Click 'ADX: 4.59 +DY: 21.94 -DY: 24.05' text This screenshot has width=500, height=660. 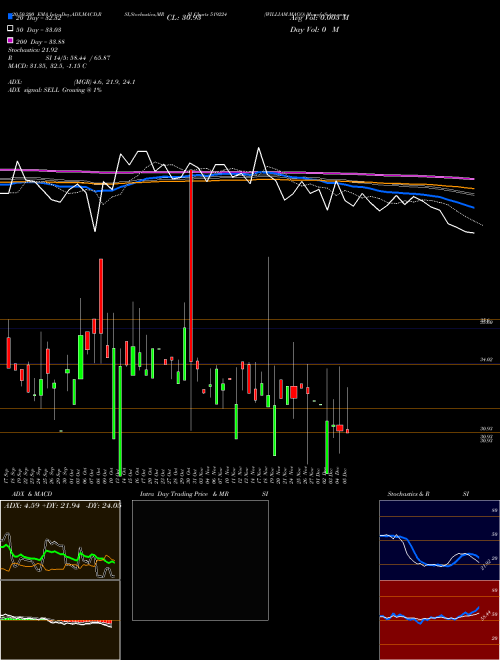(x=62, y=505)
